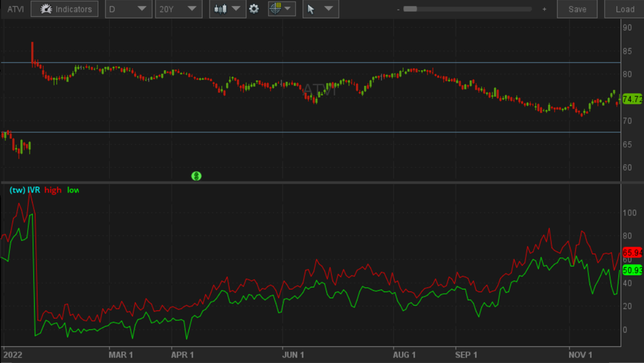The width and height of the screenshot is (644, 363).
Task: Expand the chart style dropdown arrow
Action: 236,9
